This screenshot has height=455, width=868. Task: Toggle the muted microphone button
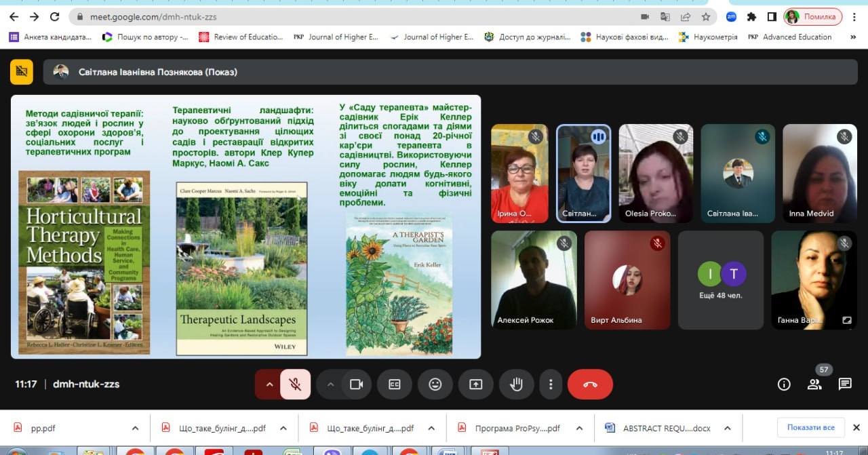point(295,384)
